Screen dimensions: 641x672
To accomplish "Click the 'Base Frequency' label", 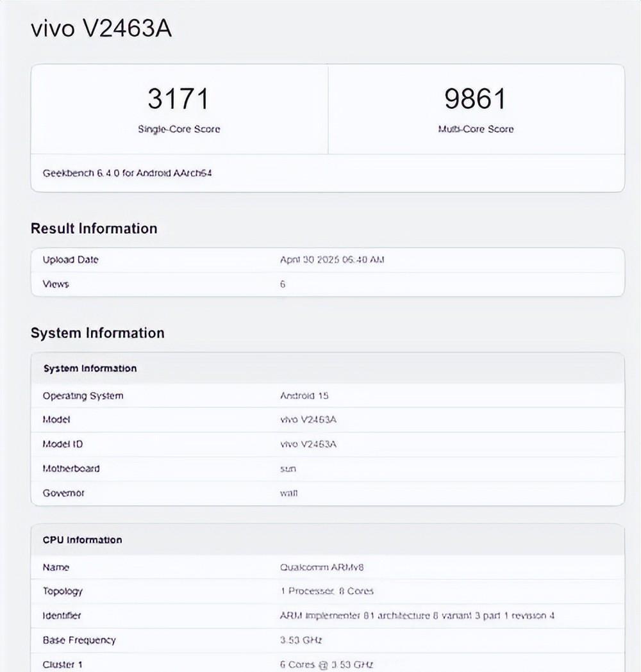I will click(x=79, y=640).
